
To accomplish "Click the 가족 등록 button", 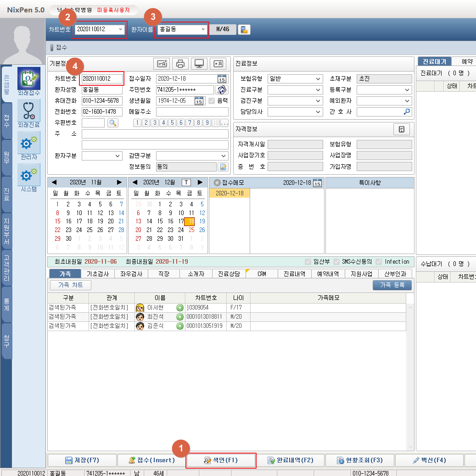I will coord(392,285).
